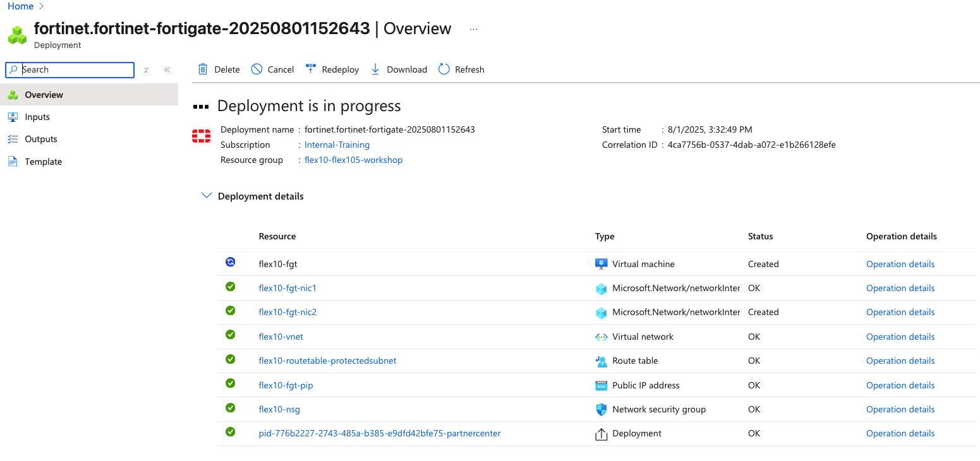Open the pid-776b2227 partnercenter deployment link
Viewport: 980px width, 461px height.
coord(380,433)
